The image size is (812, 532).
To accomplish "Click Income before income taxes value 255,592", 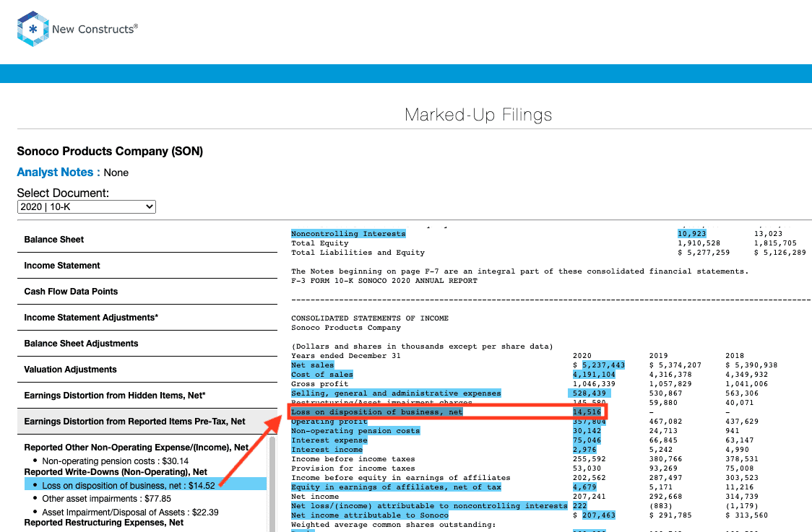I will pos(589,459).
